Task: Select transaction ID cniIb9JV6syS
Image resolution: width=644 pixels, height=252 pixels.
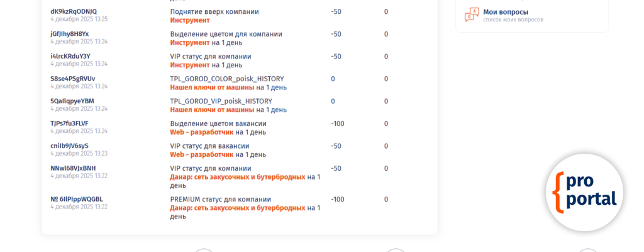Action: point(69,146)
